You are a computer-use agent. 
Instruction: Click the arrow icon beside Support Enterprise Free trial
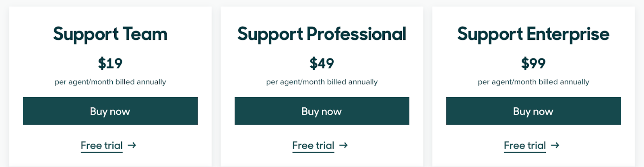tap(555, 145)
